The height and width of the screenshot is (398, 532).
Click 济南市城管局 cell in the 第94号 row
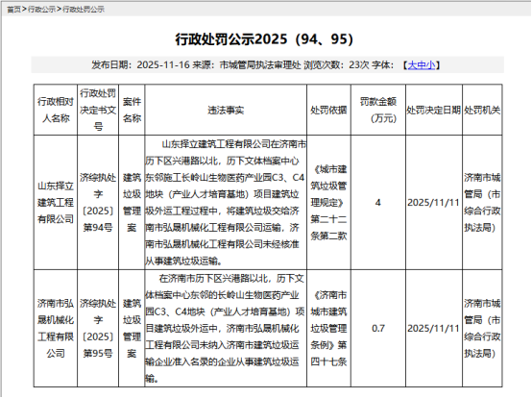(482, 203)
